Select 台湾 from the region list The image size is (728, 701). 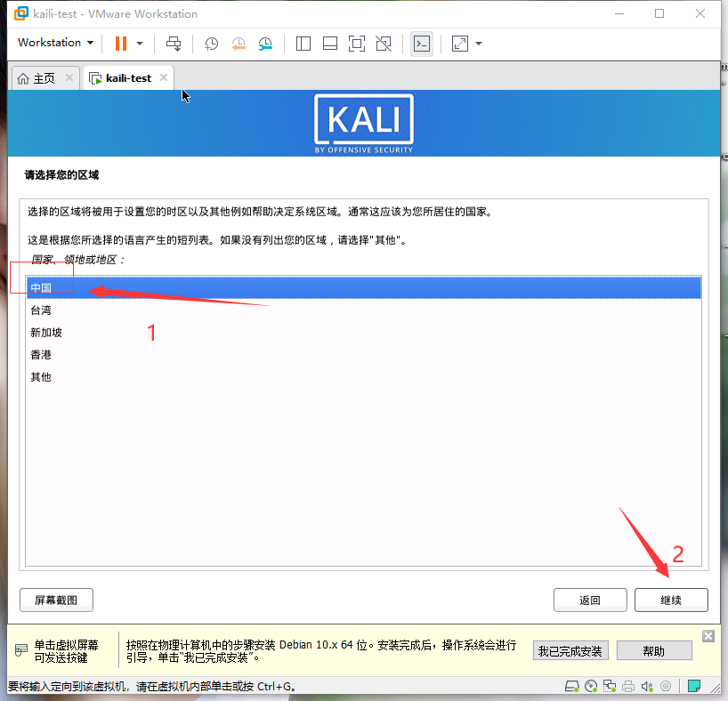(x=89, y=310)
